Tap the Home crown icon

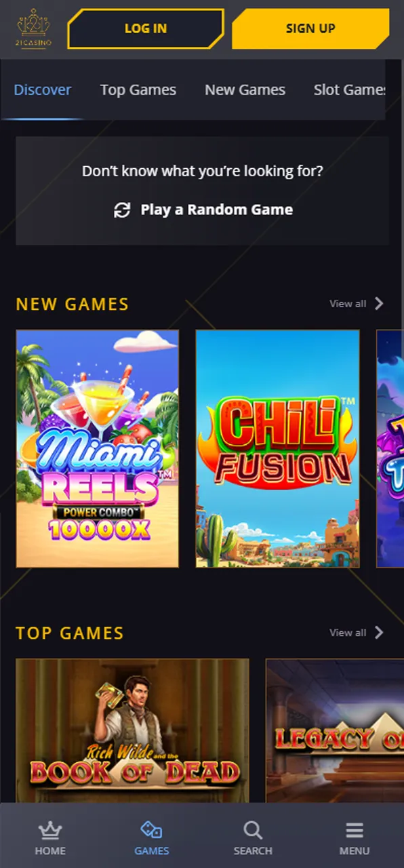point(50,830)
